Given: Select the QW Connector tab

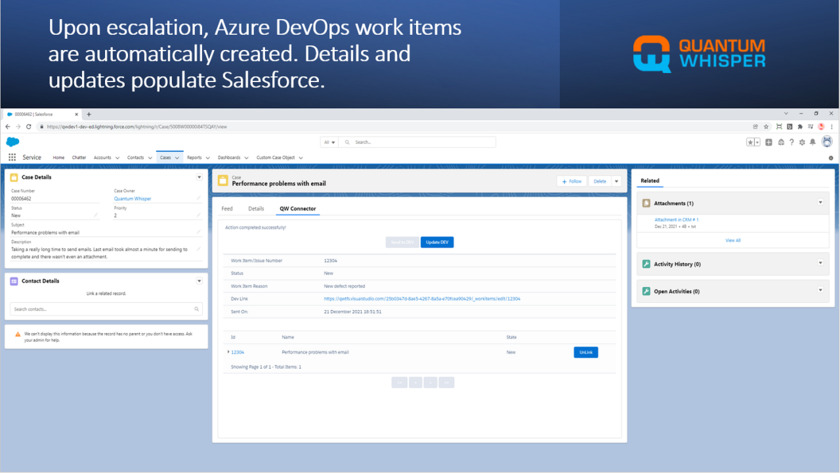Looking at the screenshot, I should tap(298, 208).
